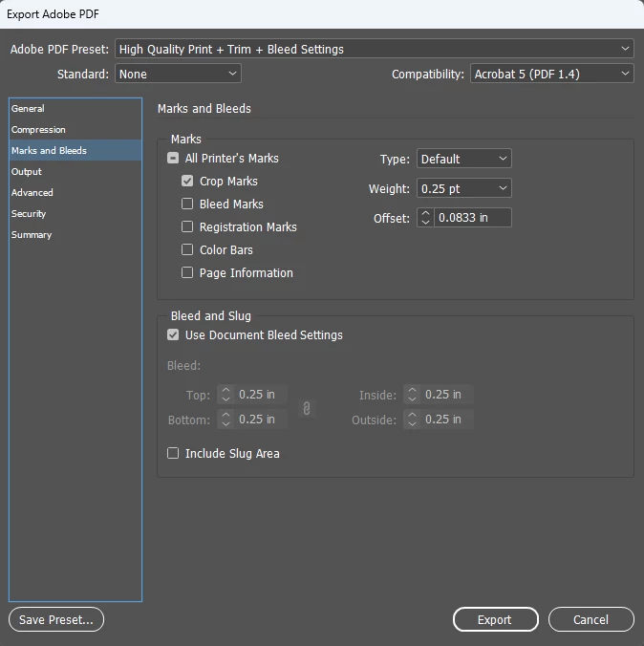Viewport: 644px width, 646px height.
Task: Increase the Offset value with up arrow
Action: [425, 213]
